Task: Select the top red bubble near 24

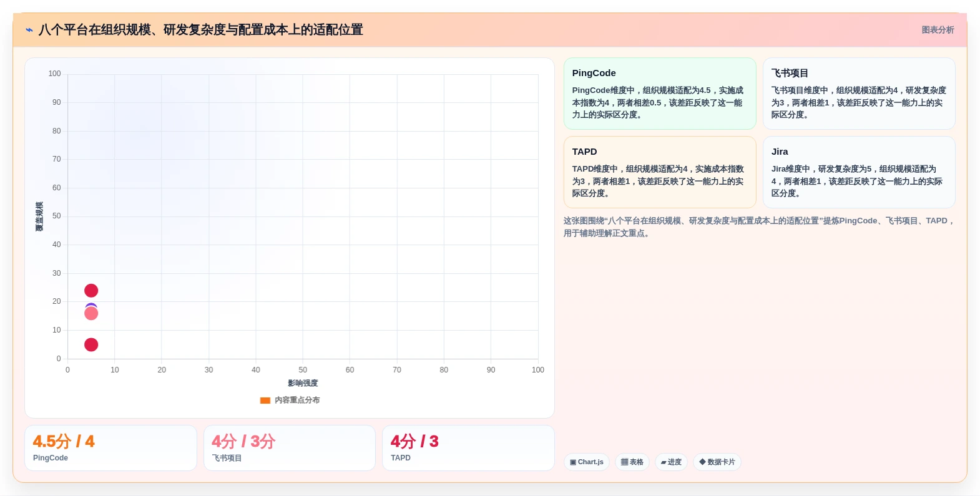Action: pos(91,291)
